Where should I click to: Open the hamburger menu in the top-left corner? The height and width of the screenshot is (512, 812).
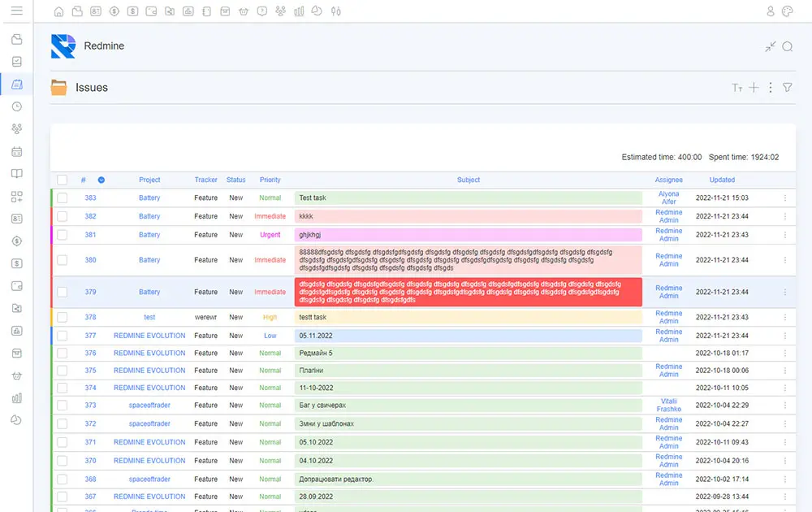click(x=16, y=11)
